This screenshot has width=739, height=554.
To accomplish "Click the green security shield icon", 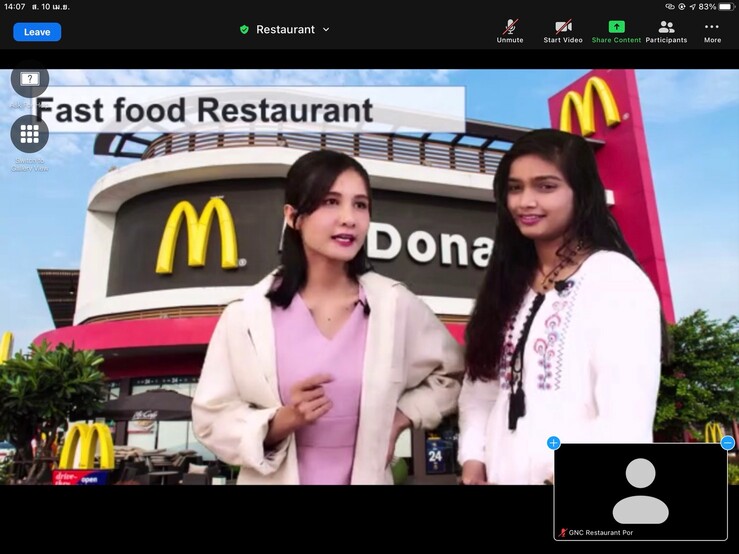I will point(244,30).
